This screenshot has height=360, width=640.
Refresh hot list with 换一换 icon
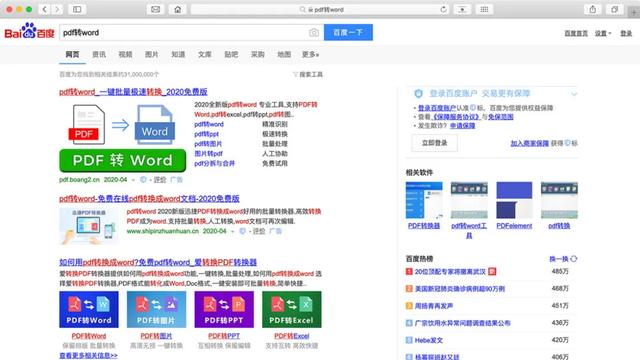pyautogui.click(x=574, y=259)
